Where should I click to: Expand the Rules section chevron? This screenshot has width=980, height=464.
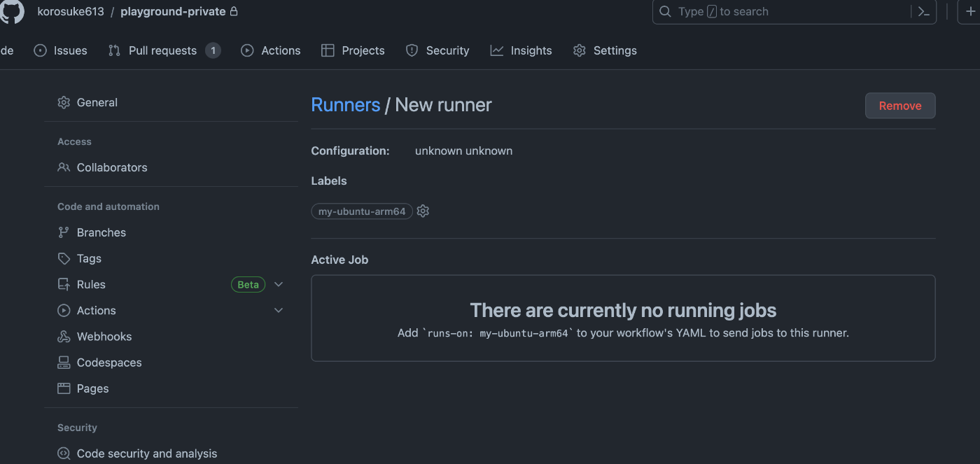(x=279, y=284)
